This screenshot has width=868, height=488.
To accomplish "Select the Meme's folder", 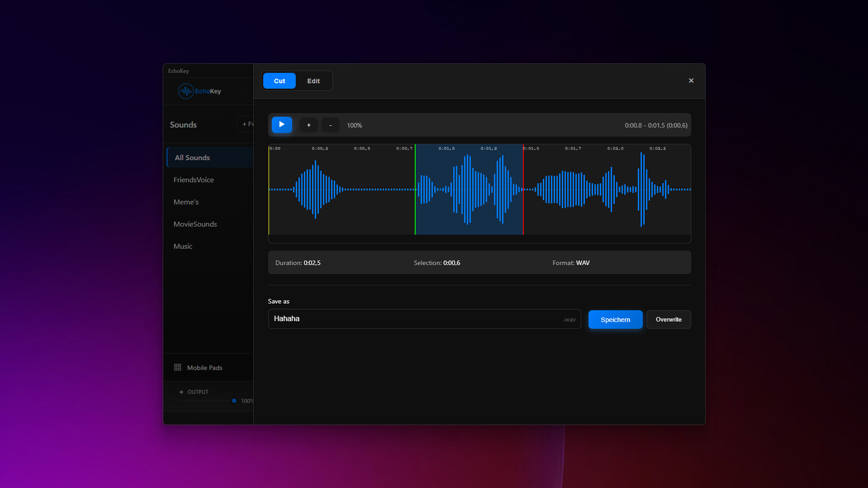I will (186, 202).
